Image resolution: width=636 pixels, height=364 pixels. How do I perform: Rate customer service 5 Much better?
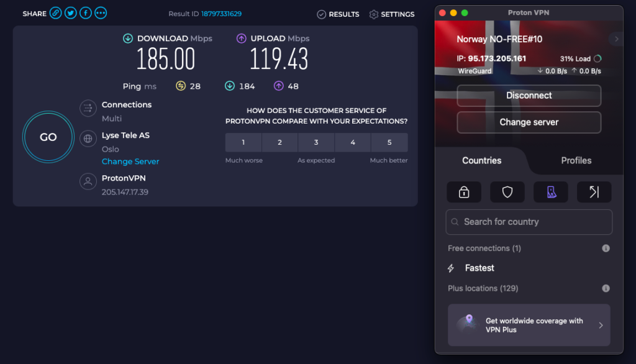click(x=389, y=142)
